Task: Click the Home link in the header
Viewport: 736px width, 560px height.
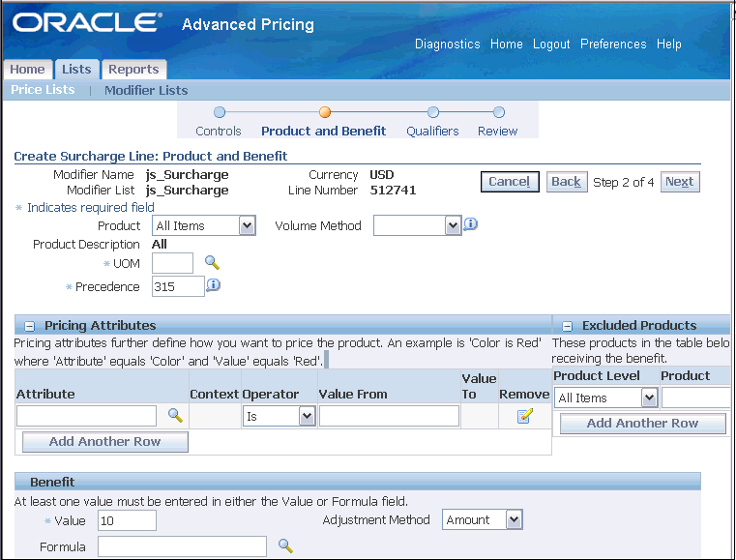Action: pos(507,44)
